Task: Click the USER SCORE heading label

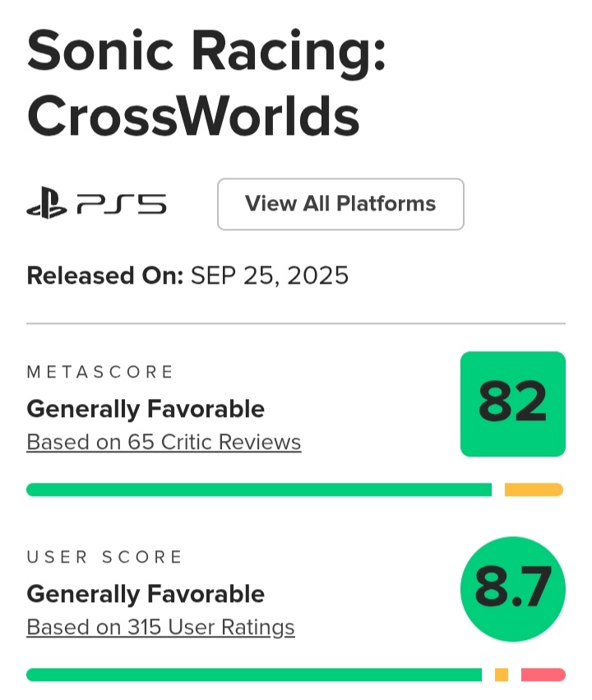Action: pos(104,557)
